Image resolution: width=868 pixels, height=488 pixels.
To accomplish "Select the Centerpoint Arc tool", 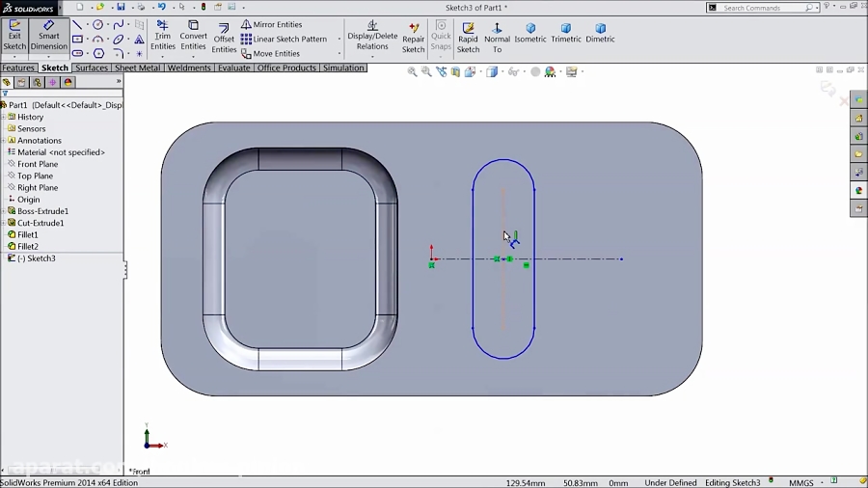I will [98, 40].
